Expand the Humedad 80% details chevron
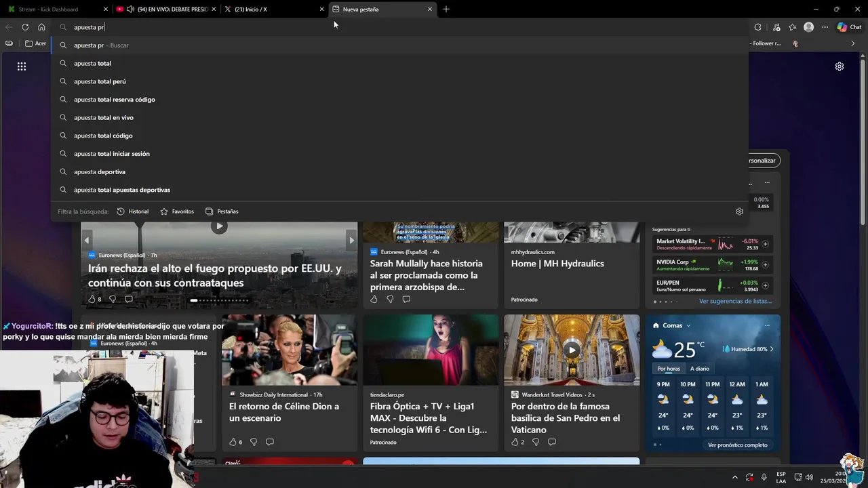Viewport: 868px width, 488px height. [772, 349]
